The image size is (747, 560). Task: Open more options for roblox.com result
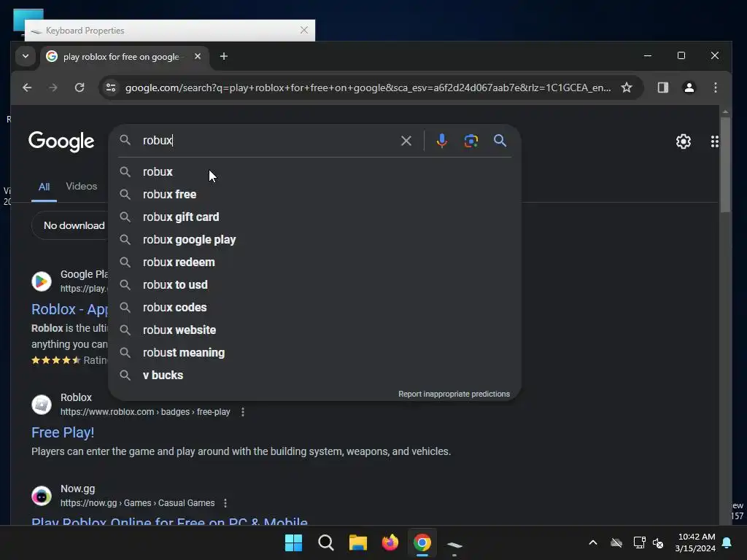coord(243,412)
